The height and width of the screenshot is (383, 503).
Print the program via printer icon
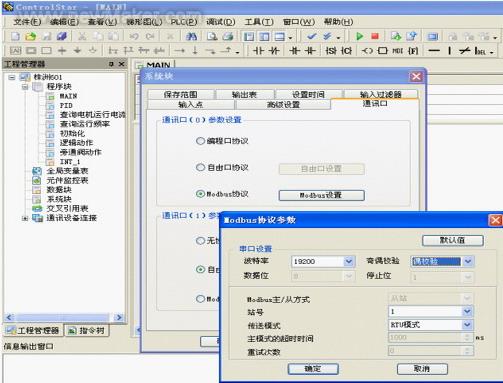(x=228, y=36)
